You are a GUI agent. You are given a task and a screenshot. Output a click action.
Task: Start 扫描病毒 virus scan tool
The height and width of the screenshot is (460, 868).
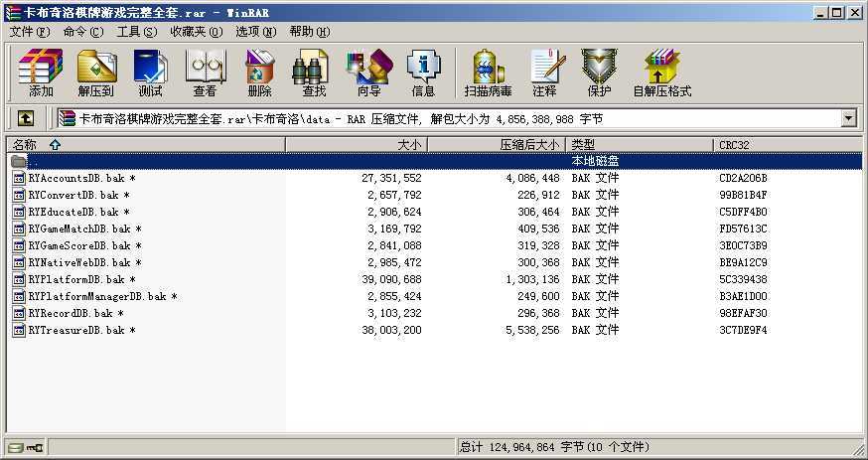pos(488,73)
